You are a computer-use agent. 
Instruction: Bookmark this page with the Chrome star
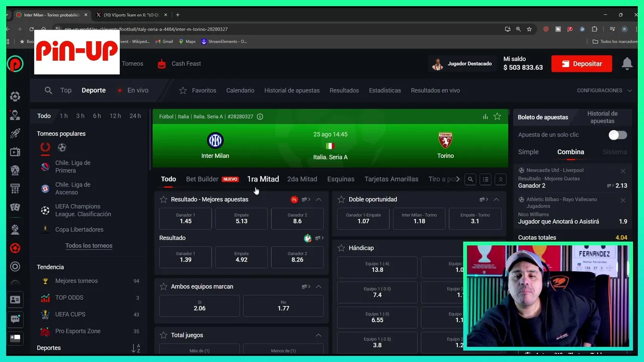(529, 29)
